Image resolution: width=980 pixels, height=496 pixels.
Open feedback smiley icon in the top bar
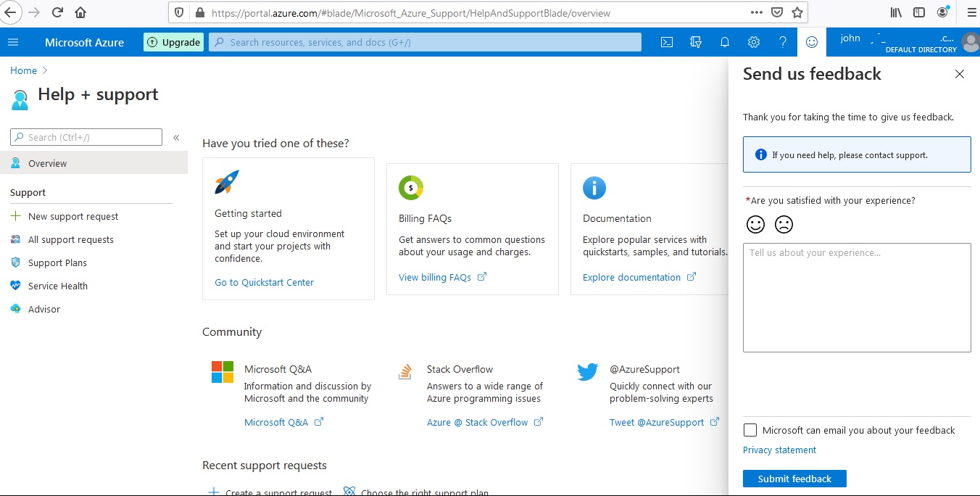(x=811, y=42)
